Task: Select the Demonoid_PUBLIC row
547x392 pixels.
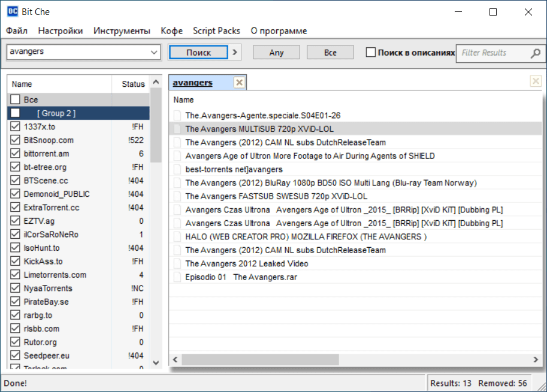Action: click(78, 194)
